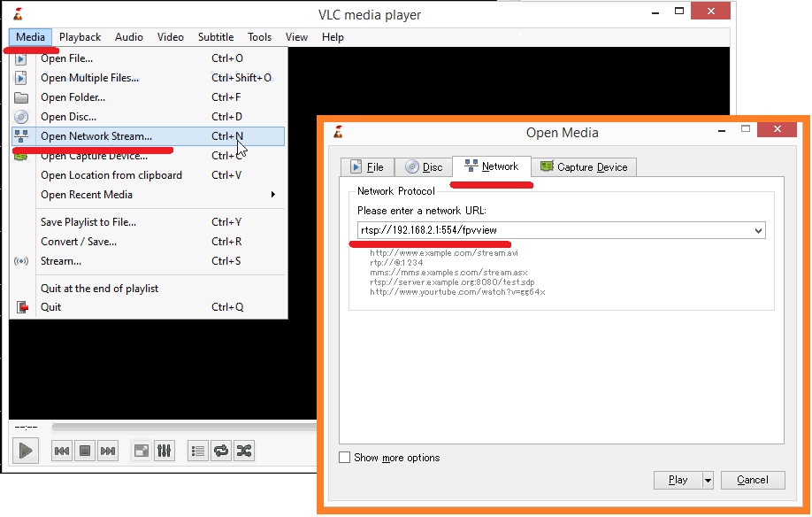Image resolution: width=812 pixels, height=517 pixels.
Task: Open the Play button dropdown arrow
Action: pos(707,480)
